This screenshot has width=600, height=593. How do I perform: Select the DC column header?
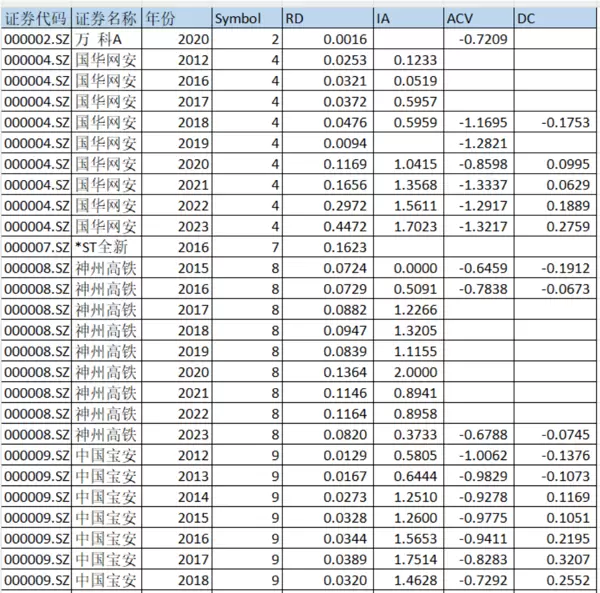pos(555,18)
